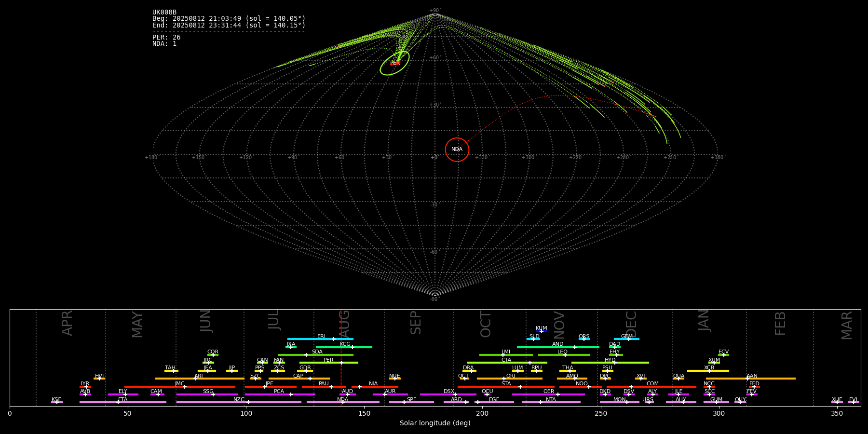Click the URS shower label

[x=648, y=399]
